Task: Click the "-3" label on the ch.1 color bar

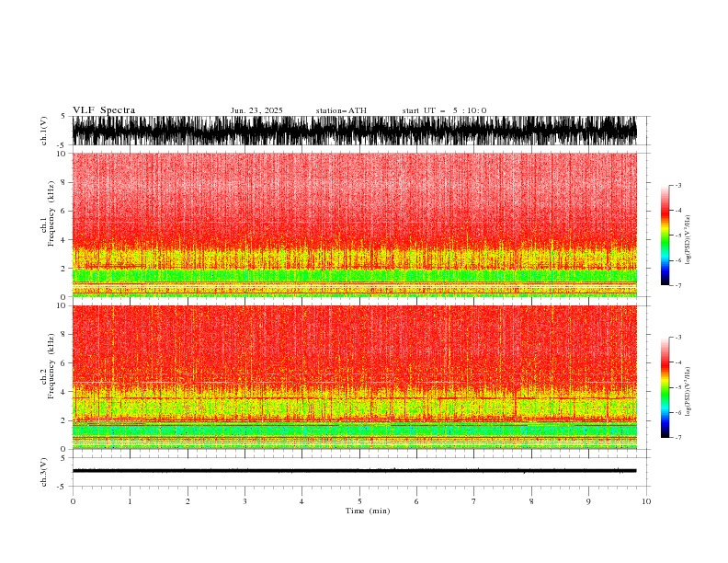Action: pyautogui.click(x=677, y=185)
